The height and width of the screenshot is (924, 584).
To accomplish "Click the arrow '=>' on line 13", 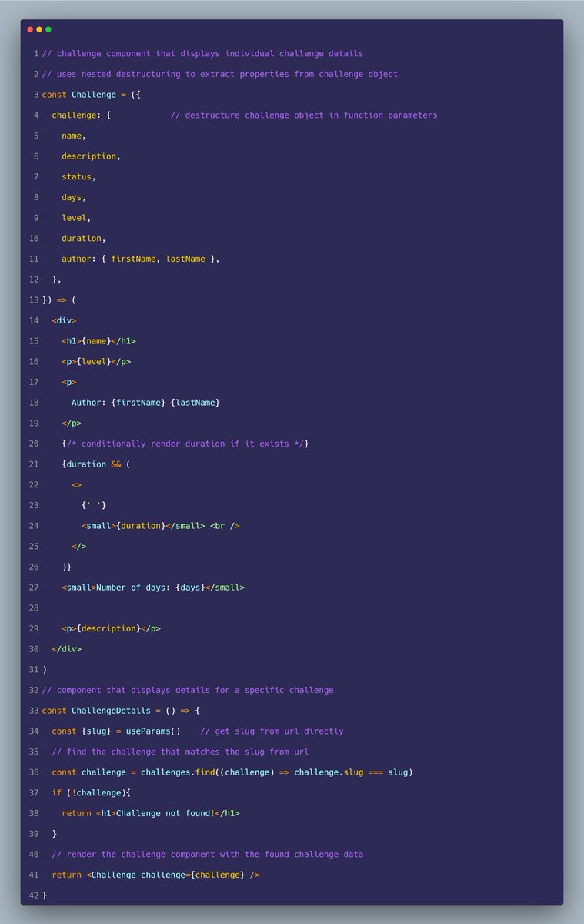I will click(x=62, y=300).
